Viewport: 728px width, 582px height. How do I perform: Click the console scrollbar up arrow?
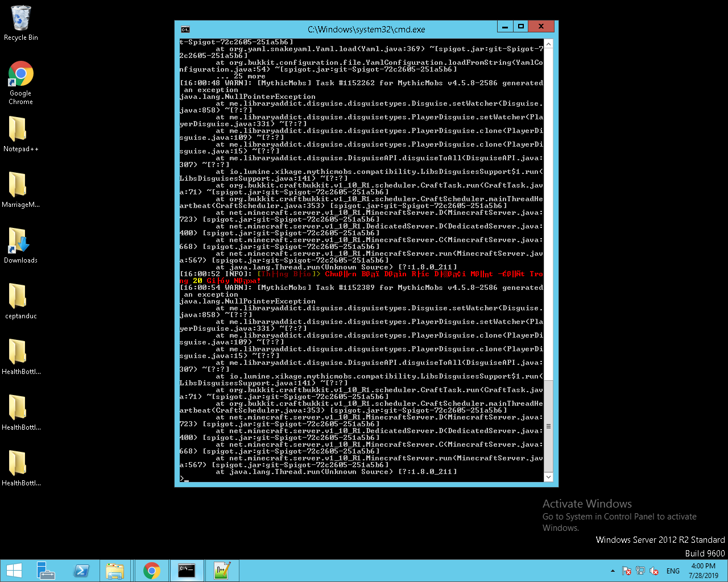click(548, 44)
